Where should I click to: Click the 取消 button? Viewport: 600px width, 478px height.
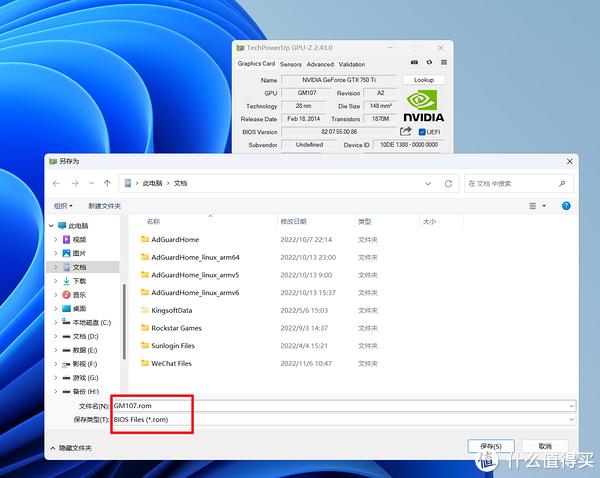click(x=545, y=446)
